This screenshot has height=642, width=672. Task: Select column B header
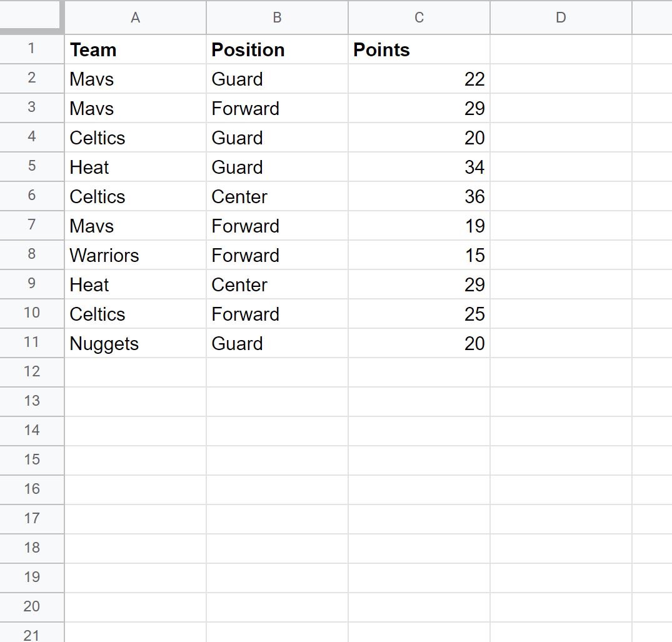pyautogui.click(x=278, y=17)
